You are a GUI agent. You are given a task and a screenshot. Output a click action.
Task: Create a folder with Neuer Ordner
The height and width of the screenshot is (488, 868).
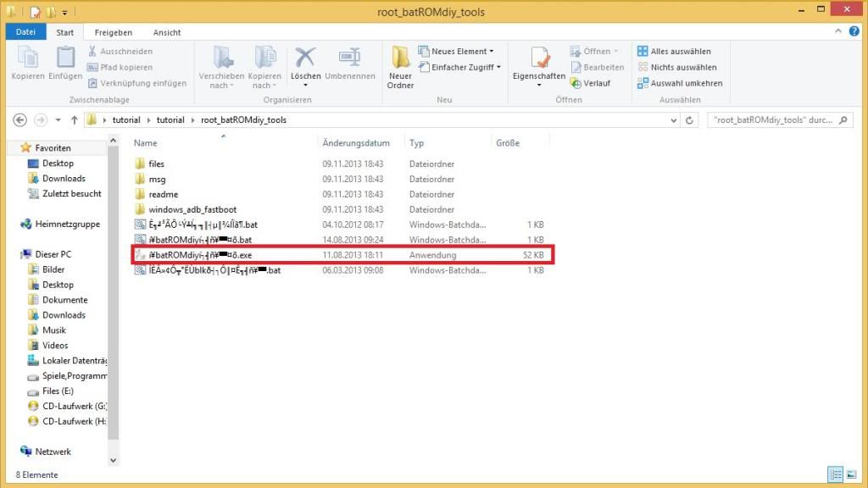400,68
